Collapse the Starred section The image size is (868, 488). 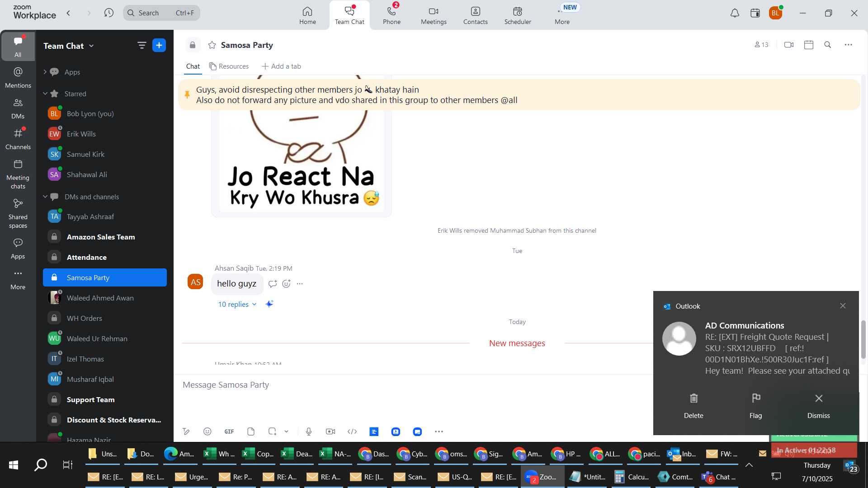pos(45,94)
